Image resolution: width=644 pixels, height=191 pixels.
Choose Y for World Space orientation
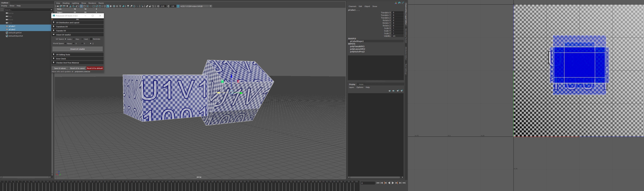click(x=82, y=43)
